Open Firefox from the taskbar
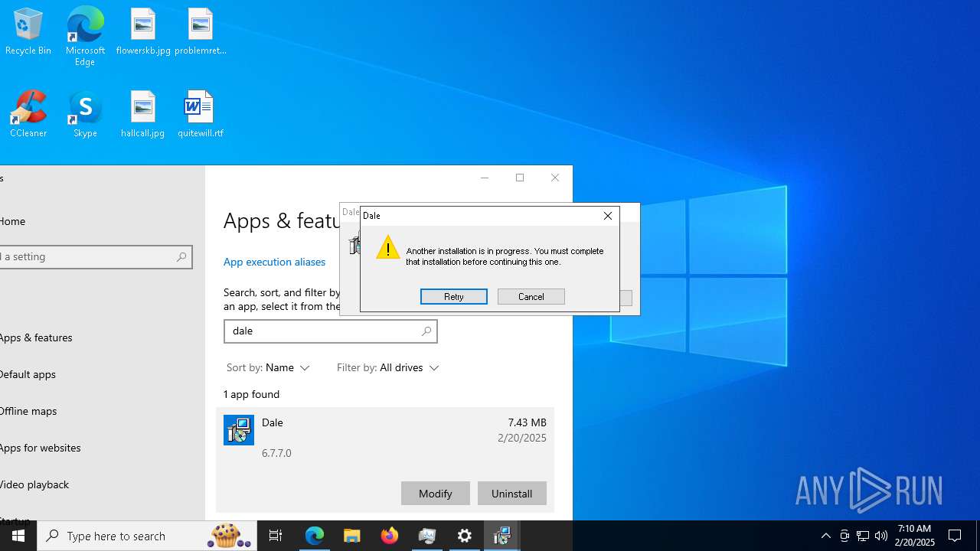Viewport: 980px width, 551px height. pyautogui.click(x=390, y=536)
